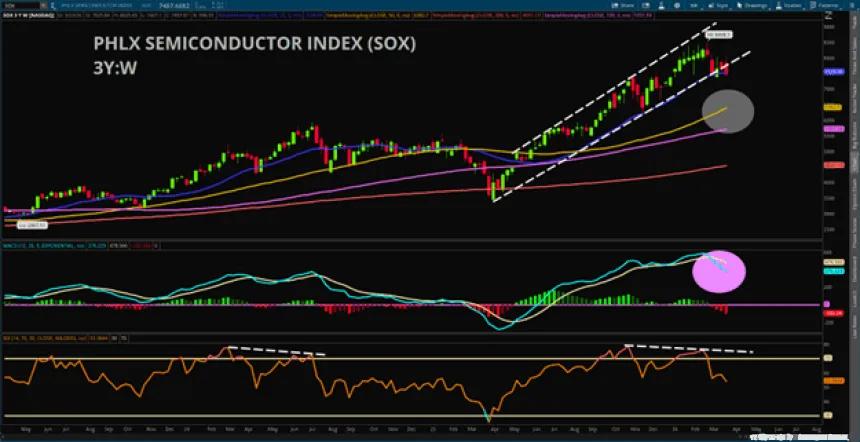Click the orange RSI value bubble on axis
860x442 pixels.
point(834,380)
